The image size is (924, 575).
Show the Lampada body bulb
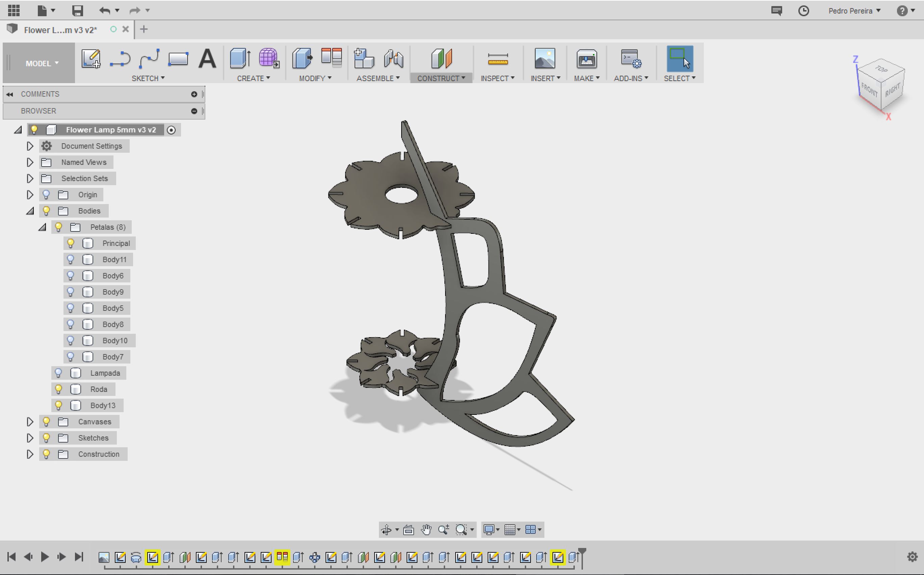point(58,373)
